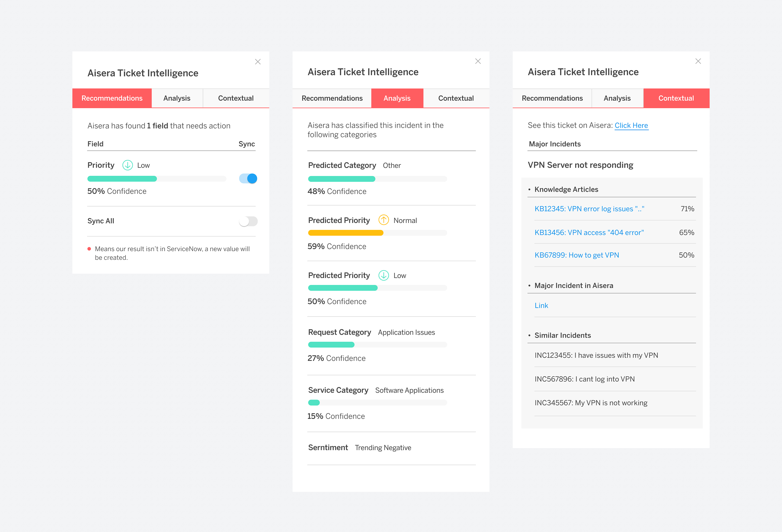The height and width of the screenshot is (532, 782).
Task: Turn off the Priority sync toggle
Action: pos(248,178)
